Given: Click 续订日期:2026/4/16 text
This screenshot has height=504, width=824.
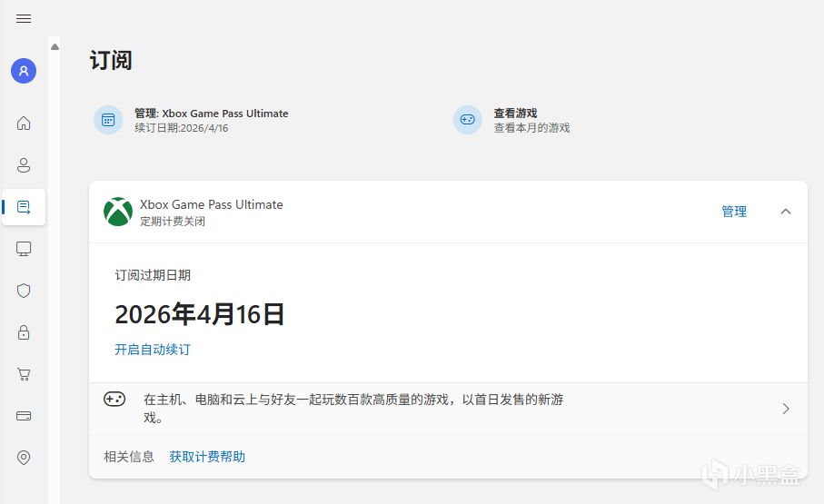Looking at the screenshot, I should [182, 128].
